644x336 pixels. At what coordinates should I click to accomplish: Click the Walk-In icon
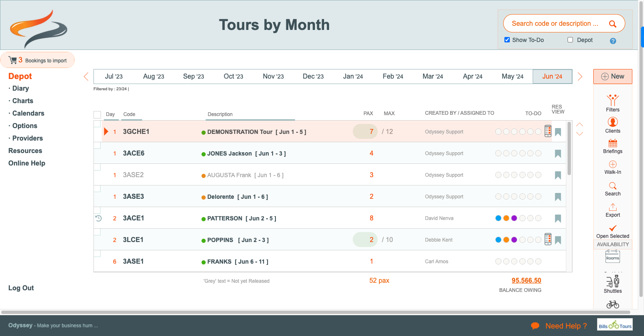(612, 164)
